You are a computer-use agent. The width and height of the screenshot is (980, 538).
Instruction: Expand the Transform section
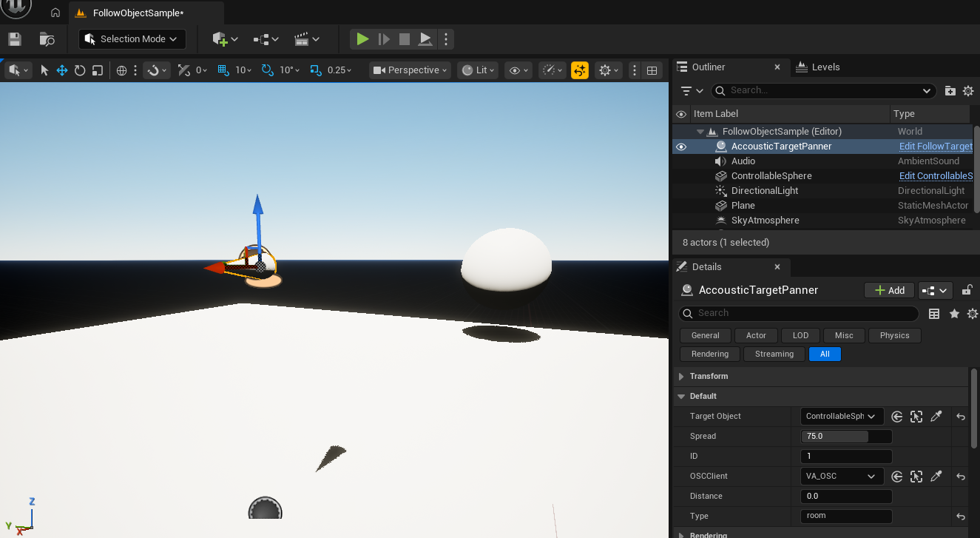pyautogui.click(x=681, y=377)
